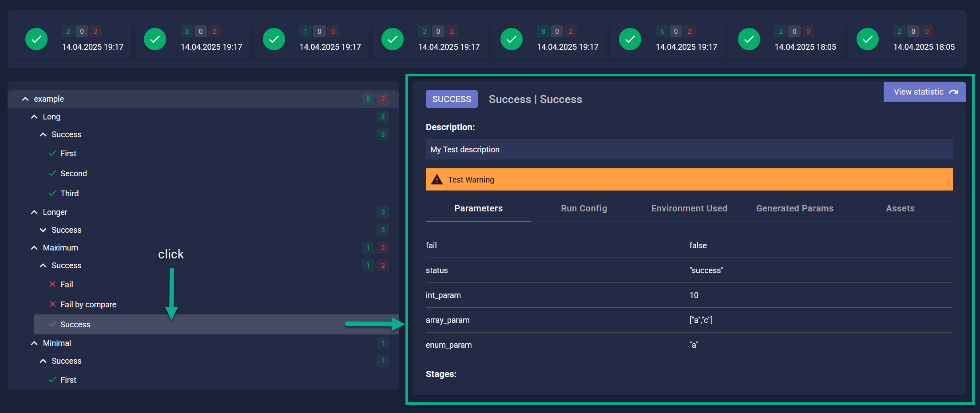Select the green check of the 1 0 0 run
The height and width of the screenshot is (413, 980).
(274, 39)
